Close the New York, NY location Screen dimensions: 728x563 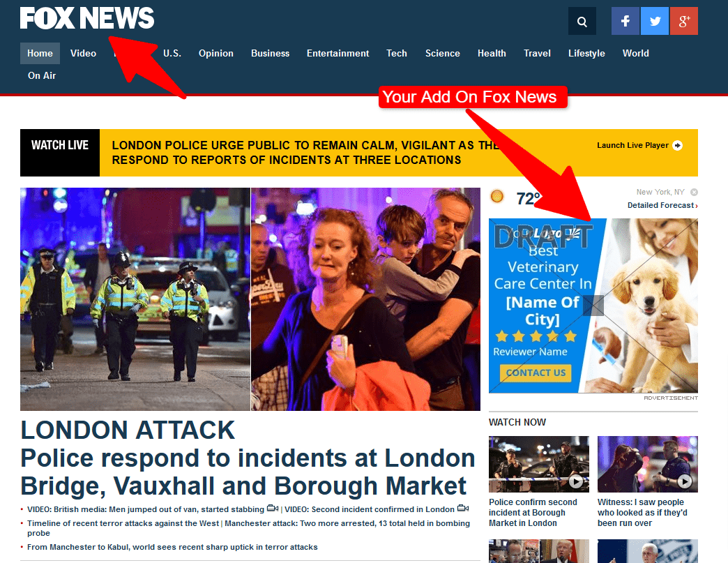coord(694,192)
